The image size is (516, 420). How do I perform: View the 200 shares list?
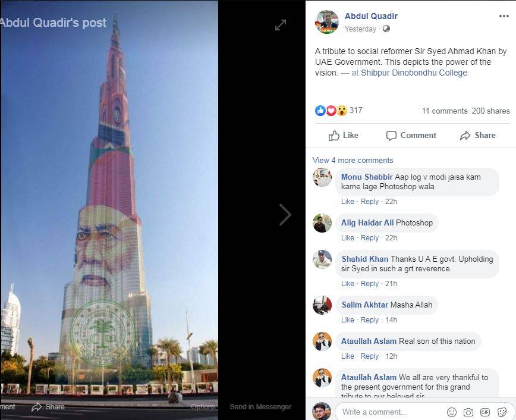click(490, 111)
